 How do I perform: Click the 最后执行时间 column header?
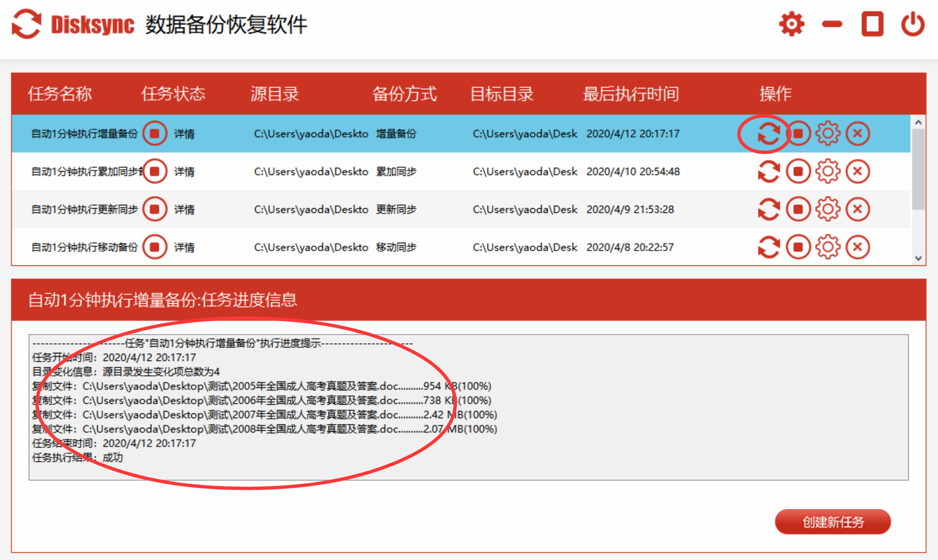(631, 94)
